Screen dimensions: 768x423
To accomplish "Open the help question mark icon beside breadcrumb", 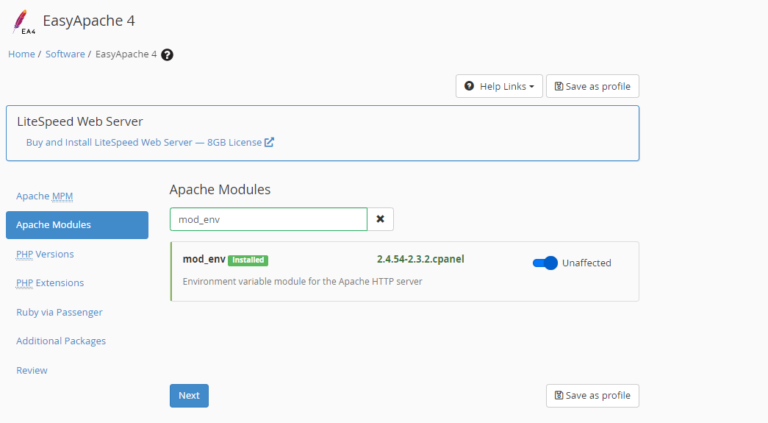I will (x=167, y=55).
